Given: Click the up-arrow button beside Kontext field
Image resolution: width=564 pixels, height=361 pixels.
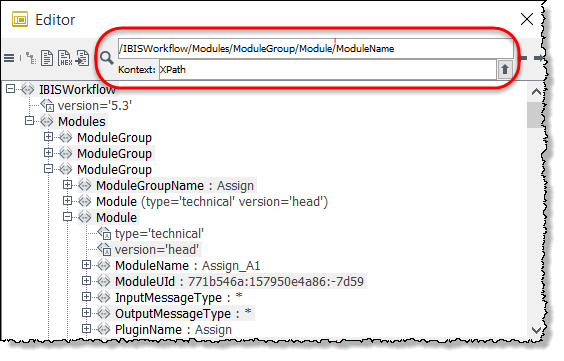Looking at the screenshot, I should (505, 69).
